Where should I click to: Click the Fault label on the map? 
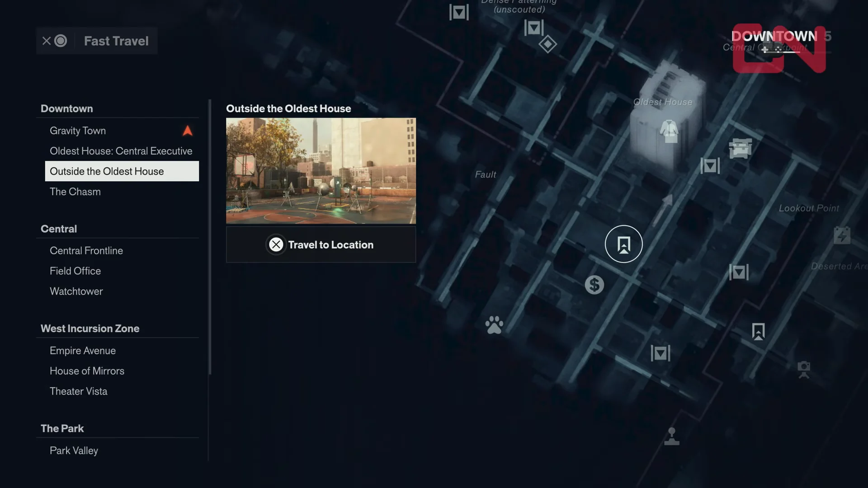point(486,174)
